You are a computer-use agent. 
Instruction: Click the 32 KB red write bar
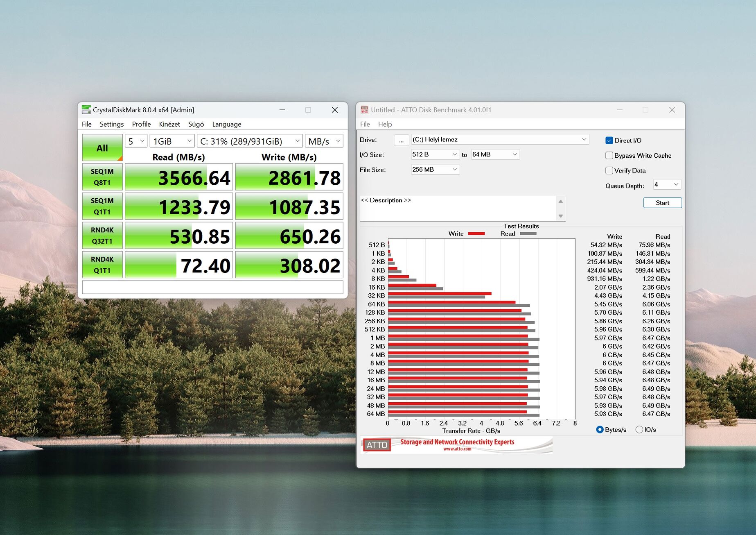point(440,294)
